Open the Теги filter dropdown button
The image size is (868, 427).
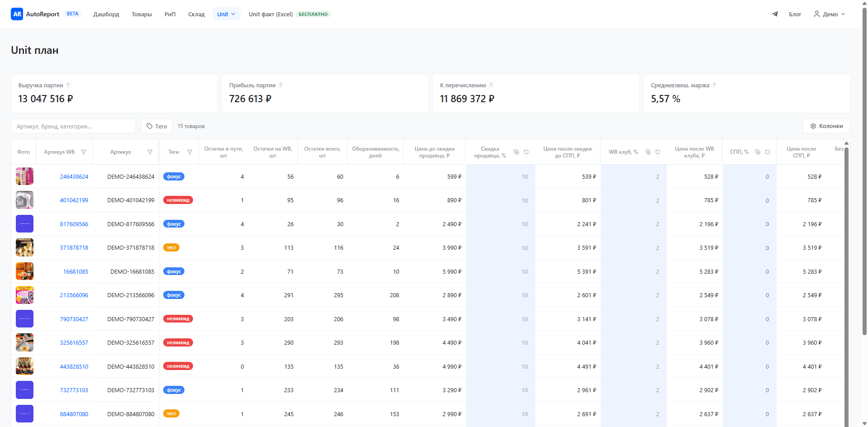tap(157, 126)
